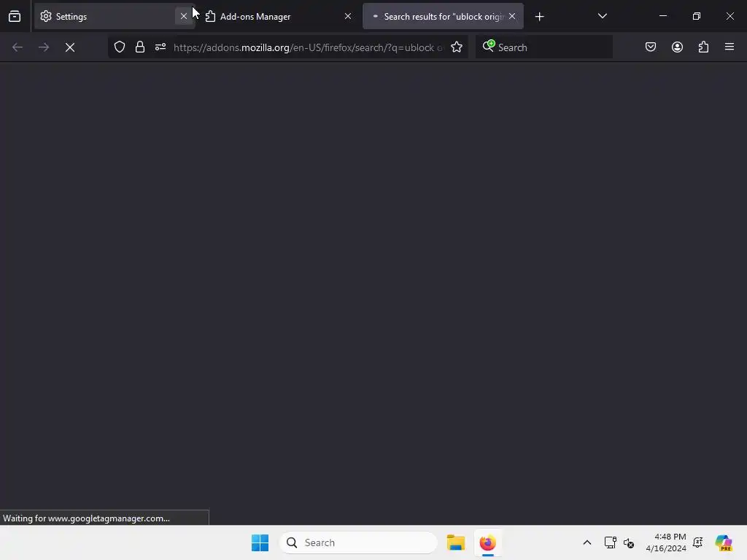This screenshot has height=560, width=747.
Task: Open the clock showing 4:48 PM
Action: pos(665,542)
